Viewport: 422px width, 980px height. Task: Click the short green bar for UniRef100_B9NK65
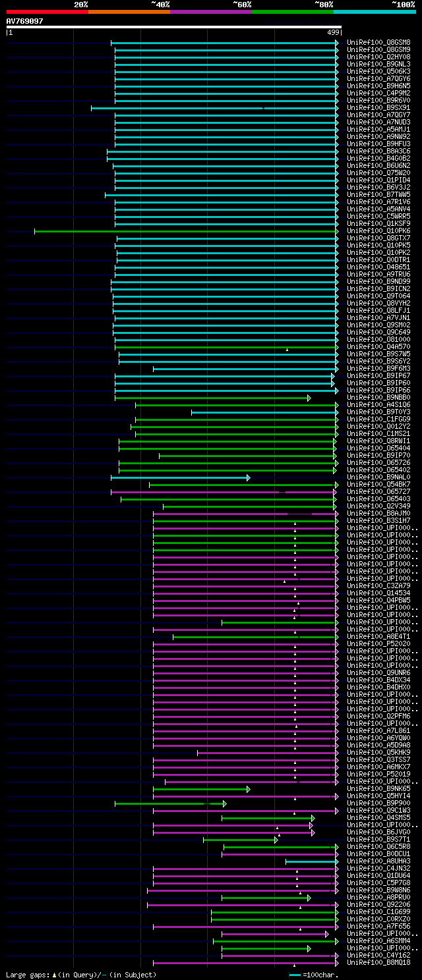201,789
